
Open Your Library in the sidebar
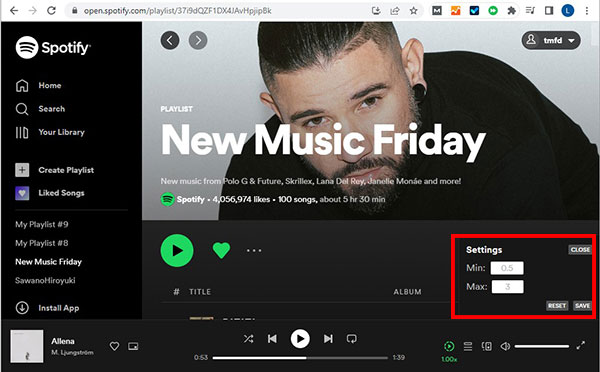50,132
